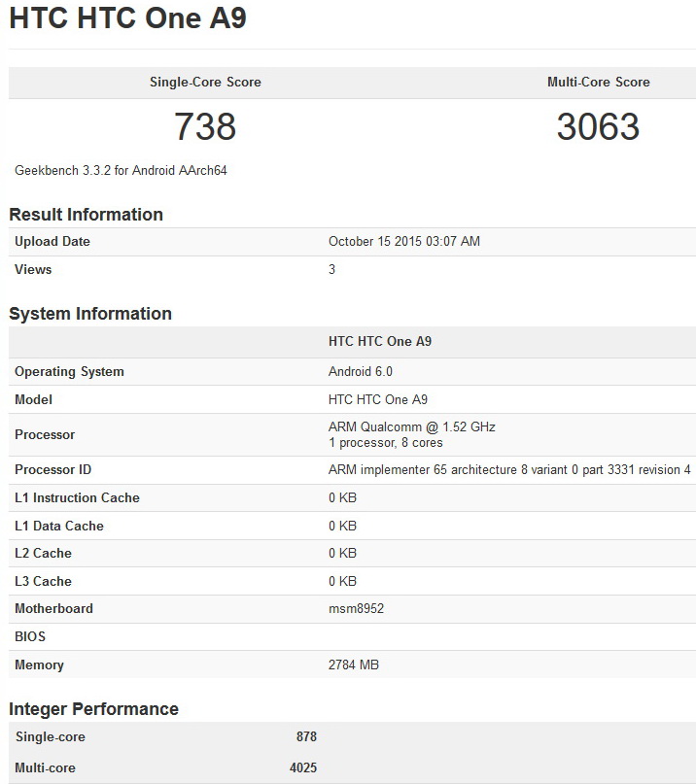The image size is (696, 784).
Task: Click Geekbench 3.3.2 for Android AArch64 text
Action: (x=121, y=171)
